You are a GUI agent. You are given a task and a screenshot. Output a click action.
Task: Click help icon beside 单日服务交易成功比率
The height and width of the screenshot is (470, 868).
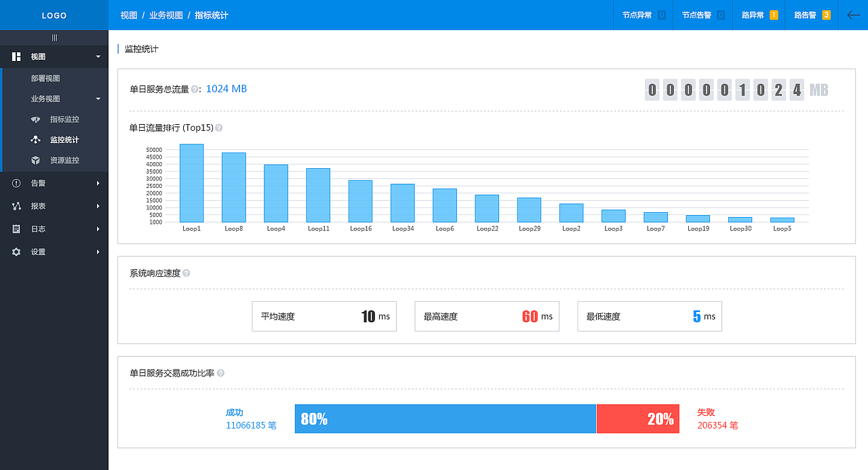coord(220,373)
